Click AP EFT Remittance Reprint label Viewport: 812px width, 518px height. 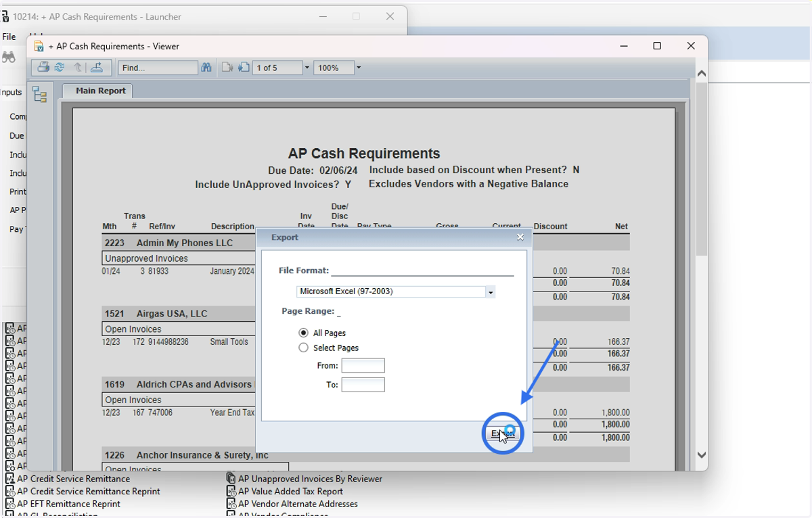(x=68, y=504)
